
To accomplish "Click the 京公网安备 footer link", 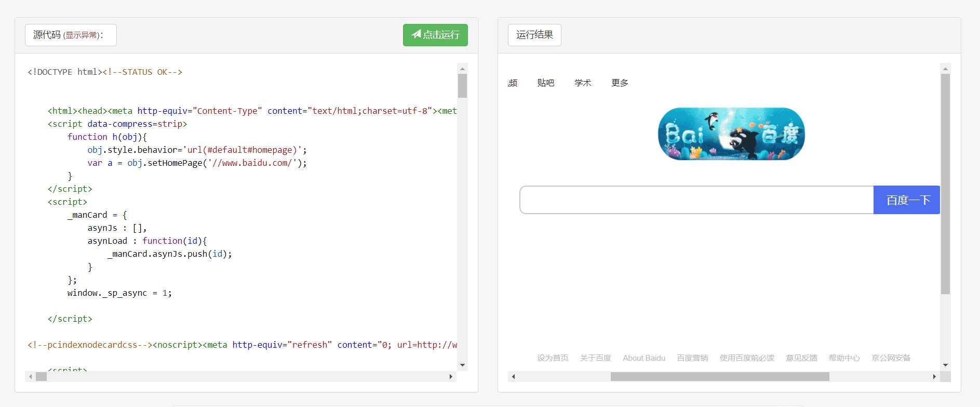I will [891, 358].
